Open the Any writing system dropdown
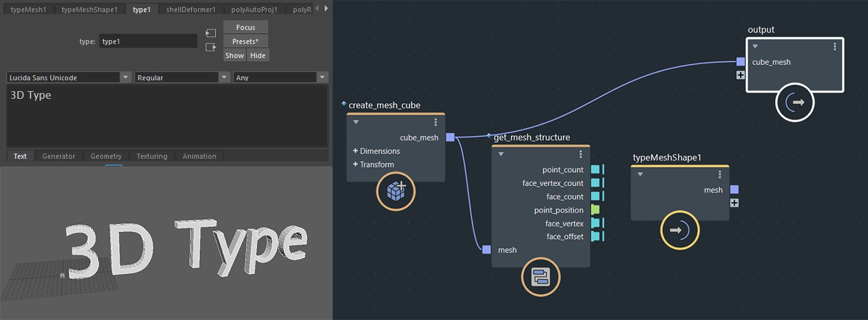Screen dimensions: 868x320 click(x=281, y=77)
